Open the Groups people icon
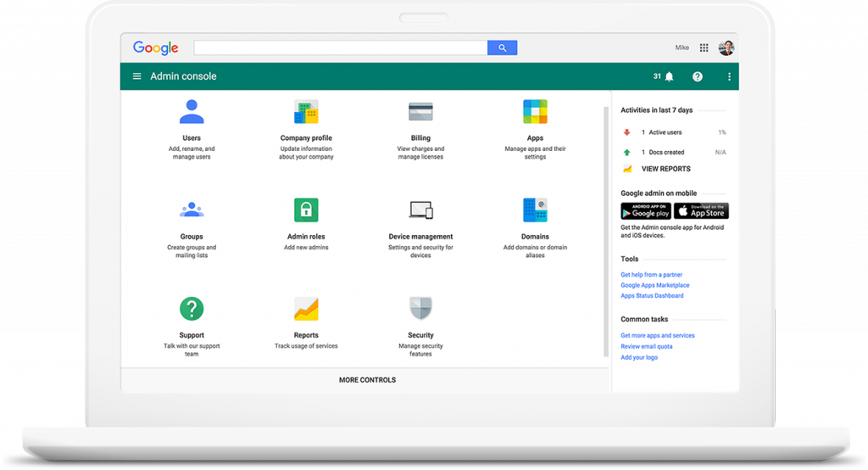868x470 pixels. pos(192,210)
